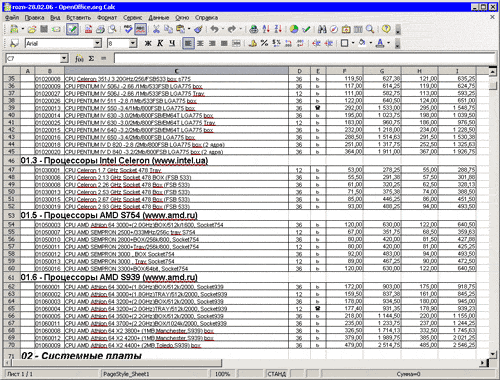Apply Currency number format icon
500x380 pixels.
click(252, 43)
